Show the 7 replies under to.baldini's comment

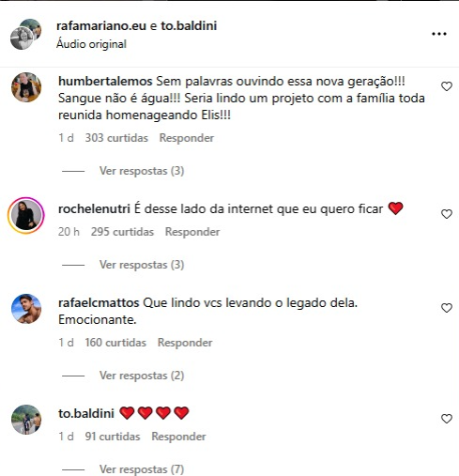142,469
